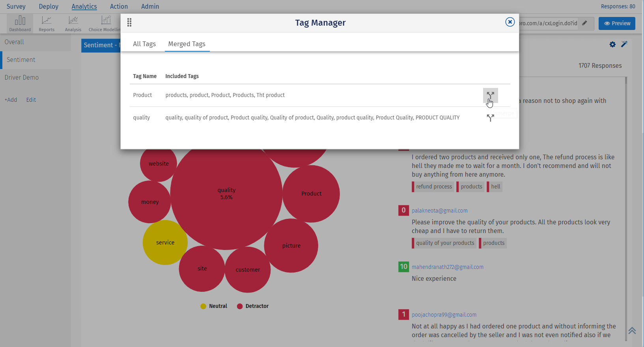
Task: Toggle the Detractor legend swatch
Action: pos(240,306)
